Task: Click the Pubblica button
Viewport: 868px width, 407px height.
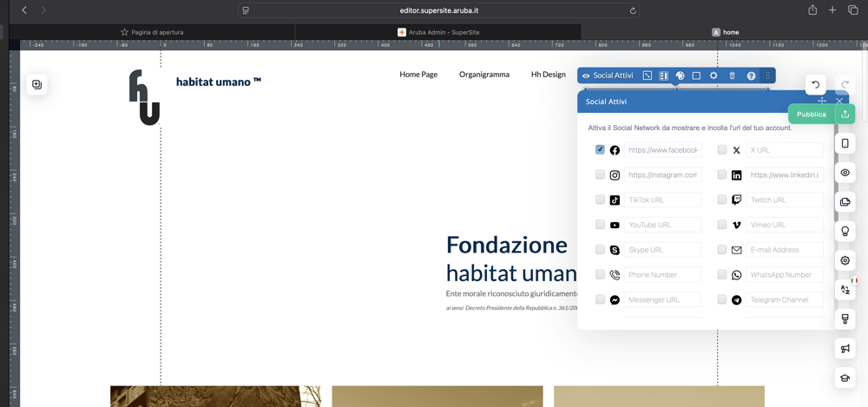Action: click(x=811, y=114)
